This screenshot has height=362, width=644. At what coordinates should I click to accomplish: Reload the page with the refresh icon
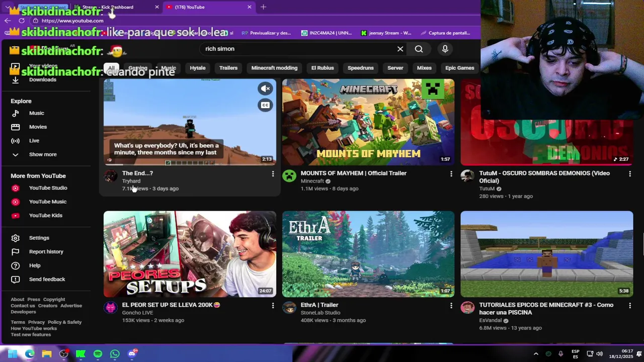[22, 21]
